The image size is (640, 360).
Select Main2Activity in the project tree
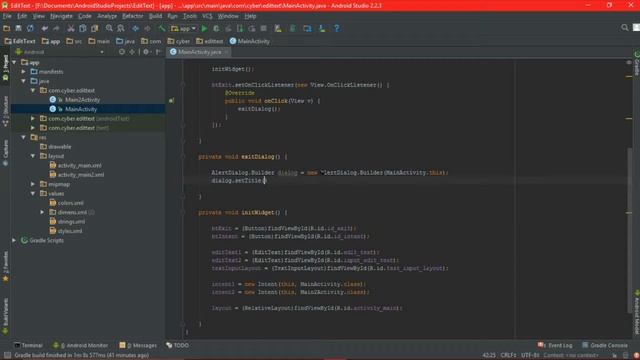82,100
